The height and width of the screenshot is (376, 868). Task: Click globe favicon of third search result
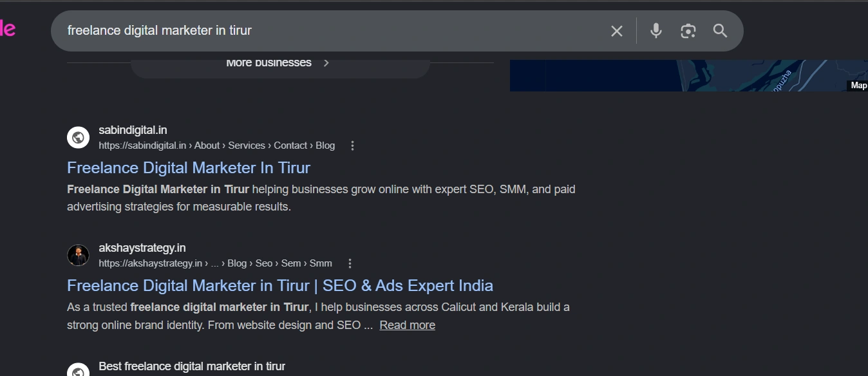[78, 369]
